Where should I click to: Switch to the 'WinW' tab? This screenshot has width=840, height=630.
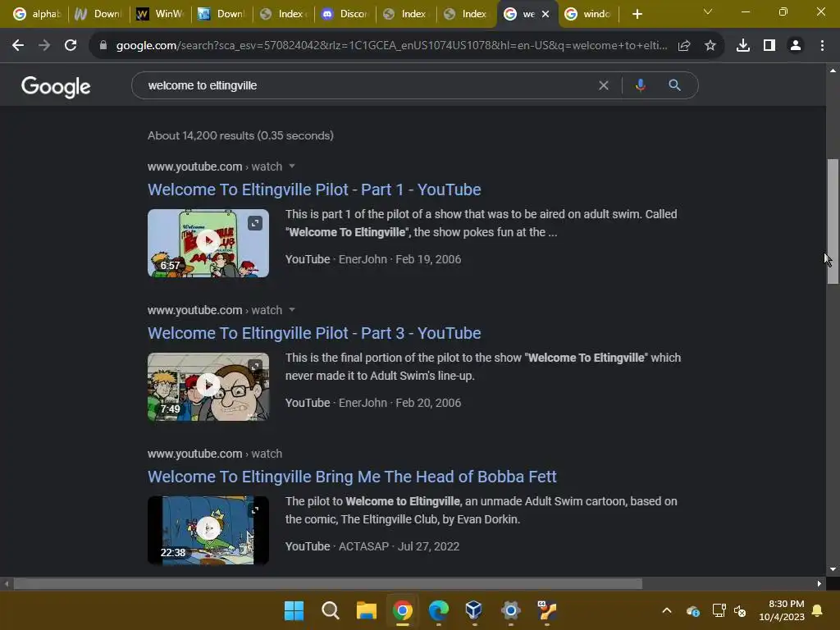pyautogui.click(x=160, y=14)
